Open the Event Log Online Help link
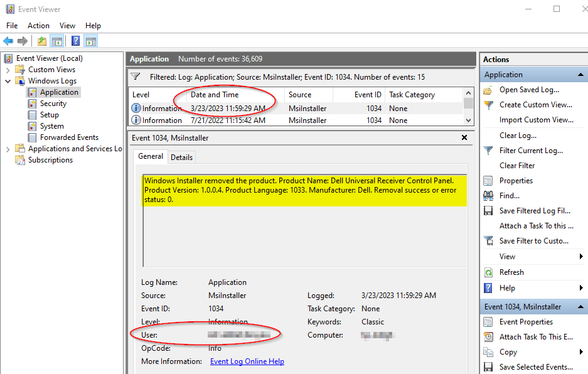The height and width of the screenshot is (374, 588). click(247, 361)
